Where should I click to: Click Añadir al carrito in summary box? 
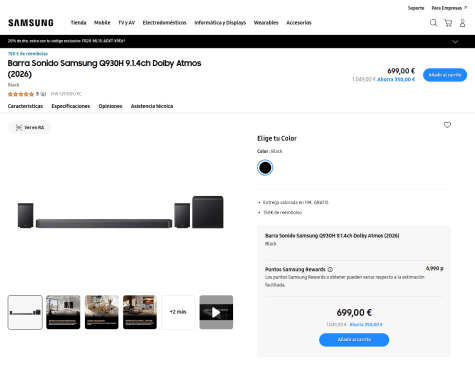354,340
